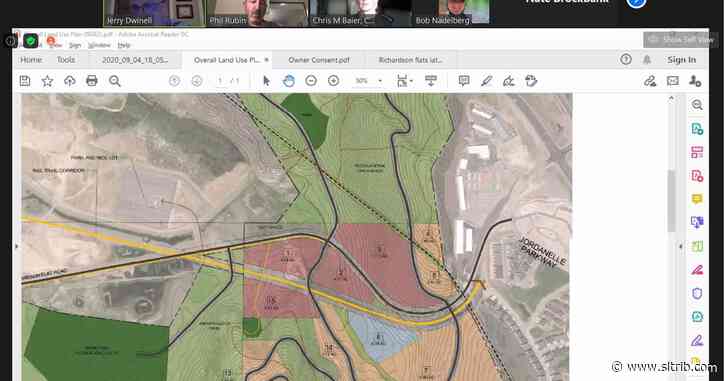Open the Create PDF tool in right pane
The image size is (725, 381).
[x=697, y=129]
